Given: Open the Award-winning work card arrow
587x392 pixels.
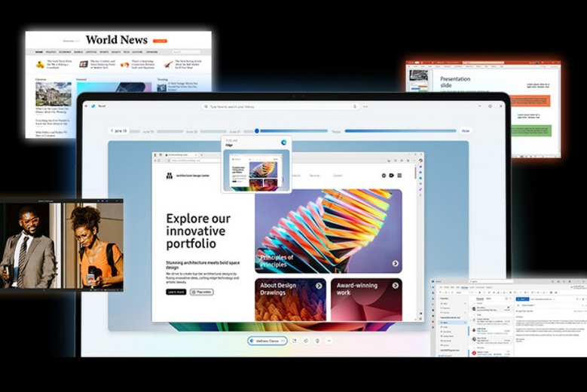Looking at the screenshot, I should 396,286.
